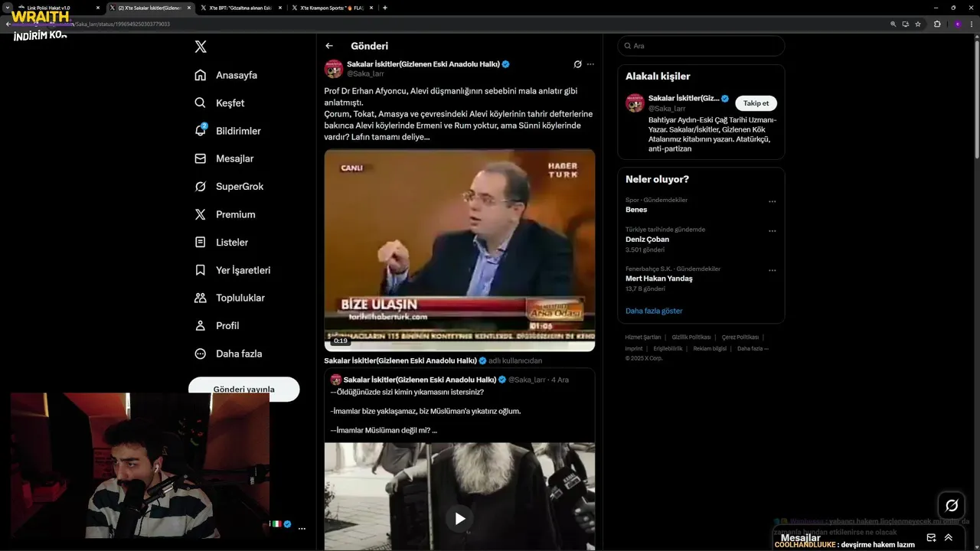Expand the footer Daha fazla menu
980x551 pixels.
coord(753,349)
